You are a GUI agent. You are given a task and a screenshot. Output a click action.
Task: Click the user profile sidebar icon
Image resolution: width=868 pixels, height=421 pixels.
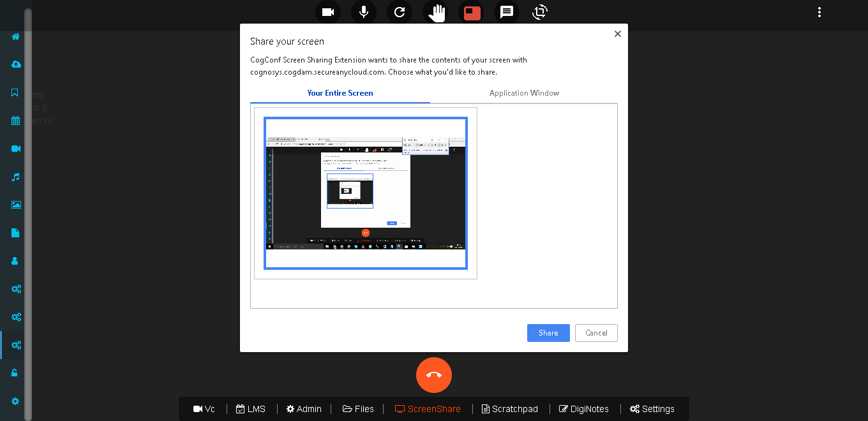15,261
